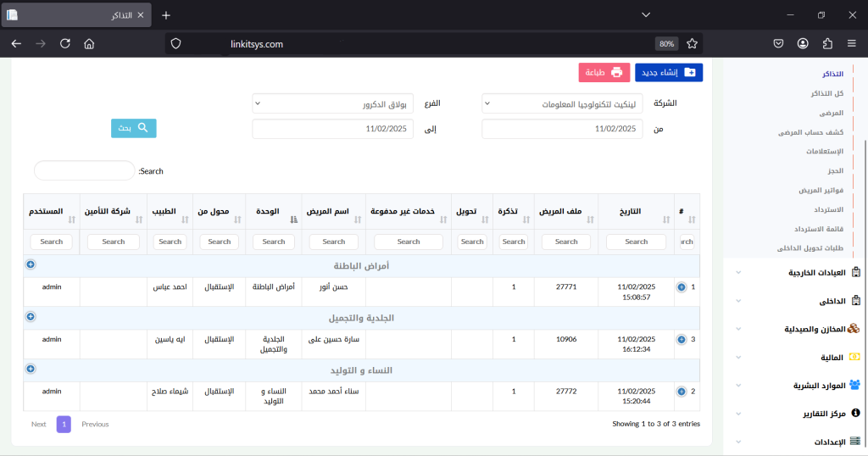Open the Pocket save icon in toolbar
Screen dimensions: 868x456
pos(778,43)
